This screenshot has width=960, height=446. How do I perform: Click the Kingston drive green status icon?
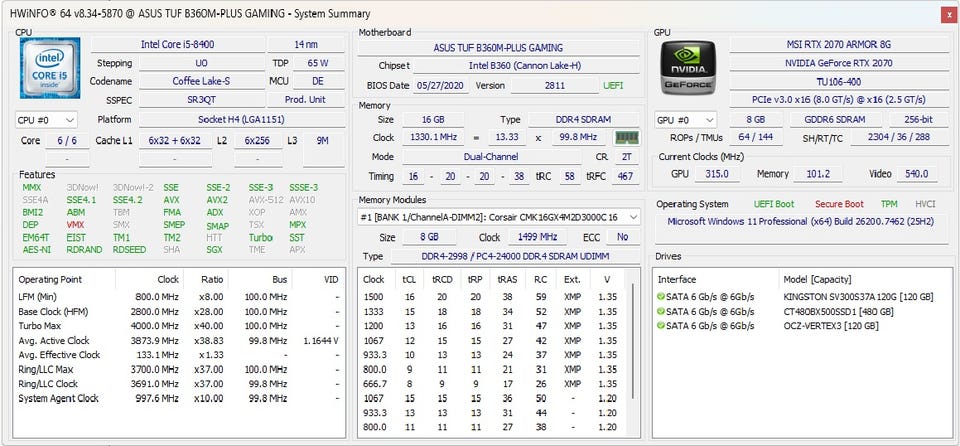[661, 297]
